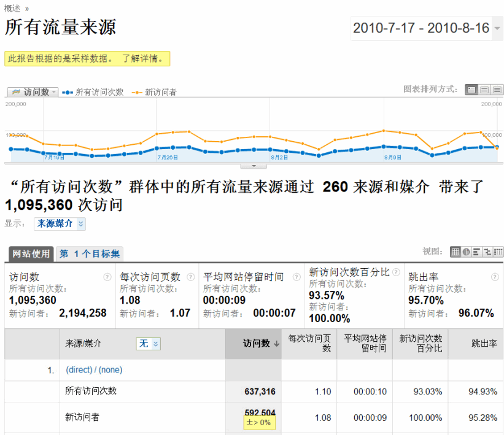Image resolution: width=504 pixels, height=435 pixels.
Task: Choose last chart layout mode in 图表排列方式
Action: click(497, 90)
